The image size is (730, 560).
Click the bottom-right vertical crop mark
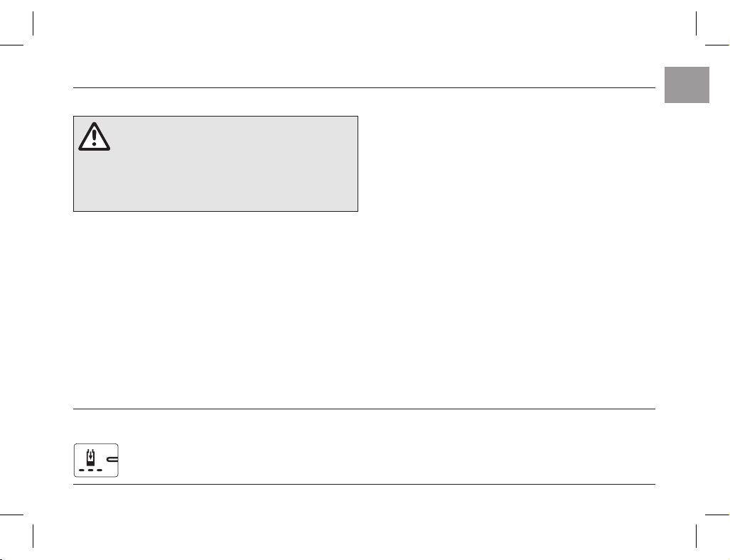coord(697,537)
